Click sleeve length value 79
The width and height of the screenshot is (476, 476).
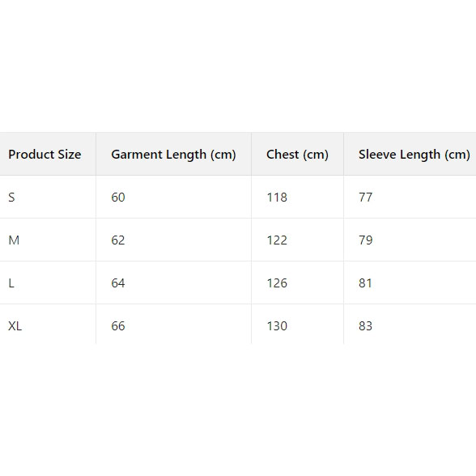(366, 240)
